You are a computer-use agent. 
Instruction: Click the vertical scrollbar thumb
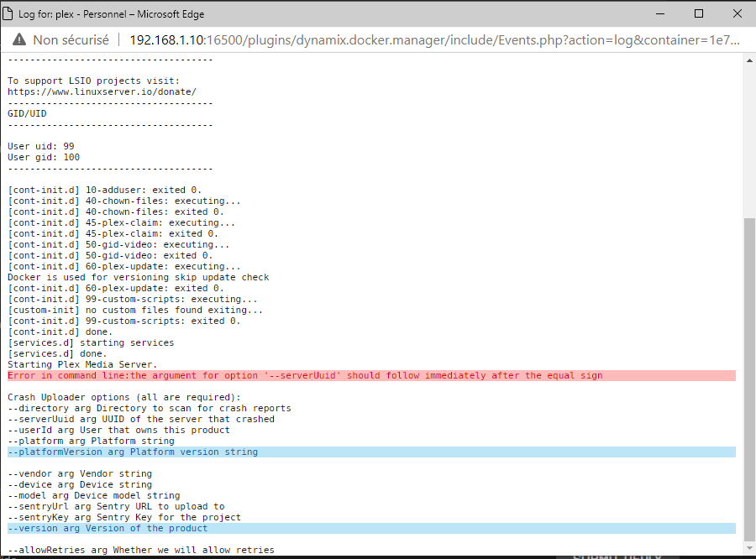click(749, 379)
